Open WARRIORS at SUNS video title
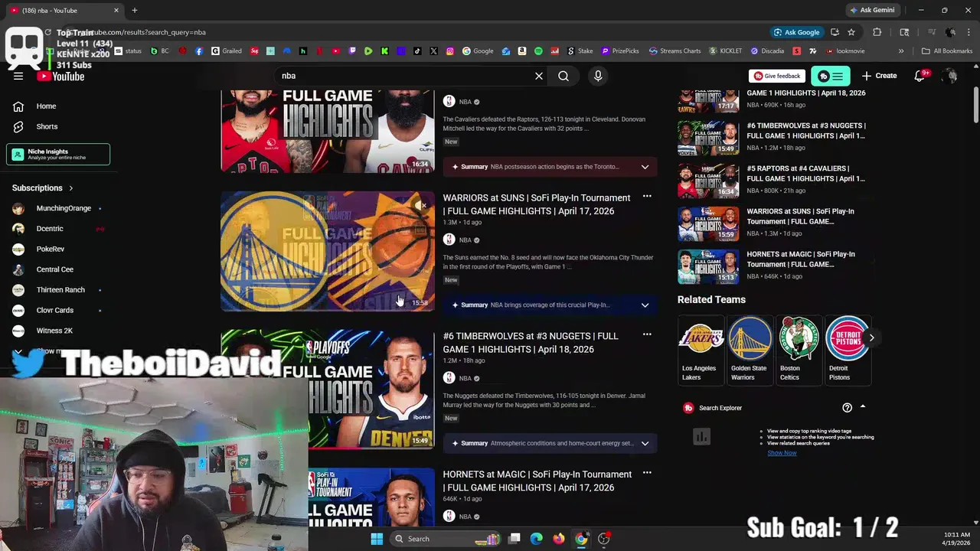 point(537,204)
